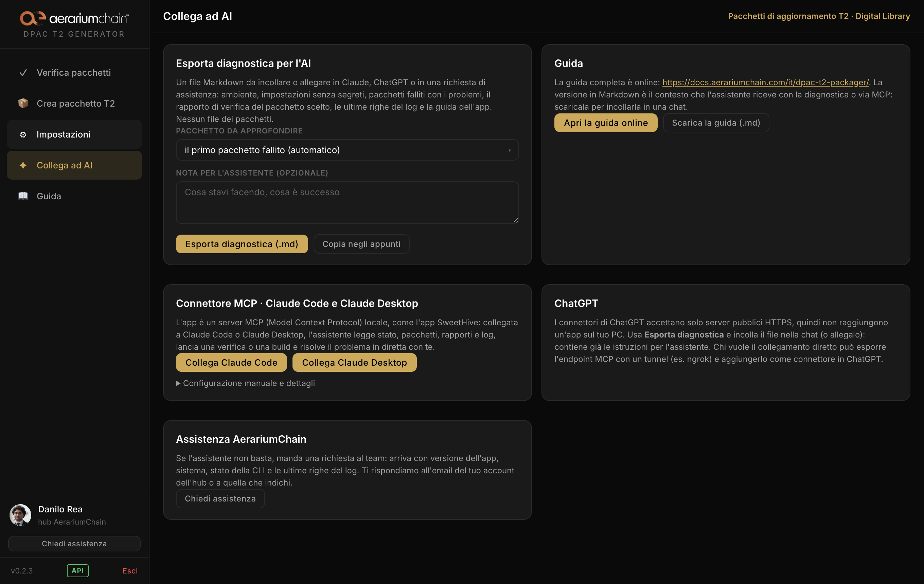Open the Pacchetto da approfondire dropdown
This screenshot has height=584, width=924.
tap(347, 150)
